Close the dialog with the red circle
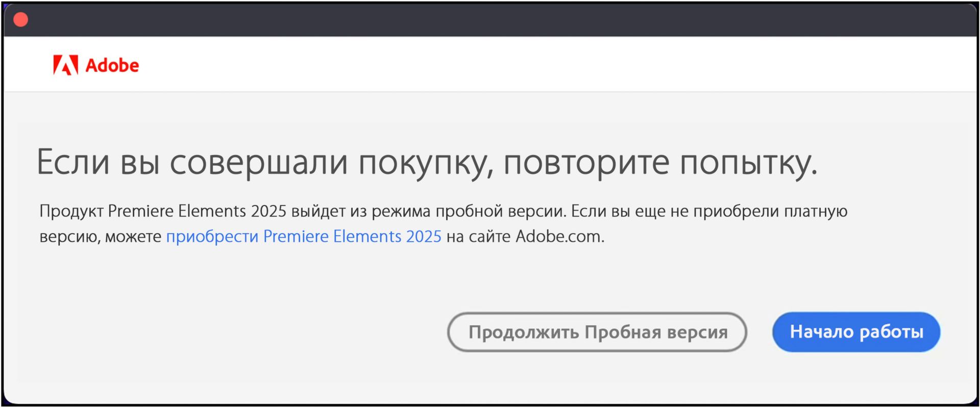 point(20,20)
